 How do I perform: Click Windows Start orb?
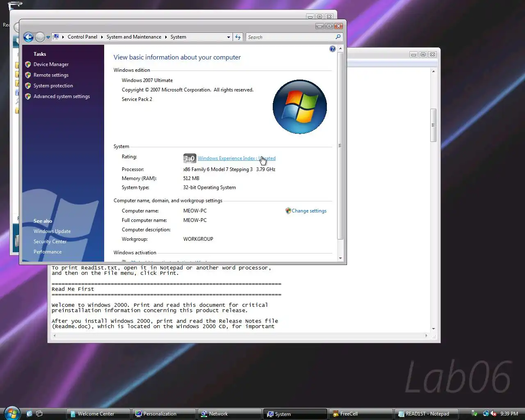click(12, 413)
